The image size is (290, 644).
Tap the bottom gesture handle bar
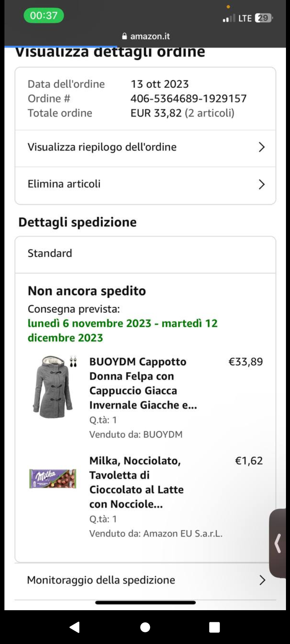click(145, 603)
